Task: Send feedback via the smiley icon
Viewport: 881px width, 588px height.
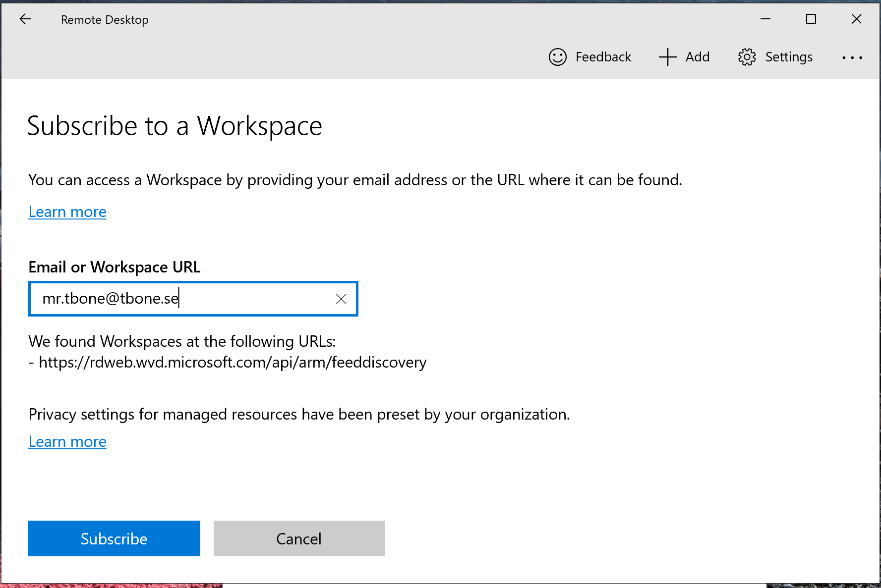Action: (x=557, y=57)
